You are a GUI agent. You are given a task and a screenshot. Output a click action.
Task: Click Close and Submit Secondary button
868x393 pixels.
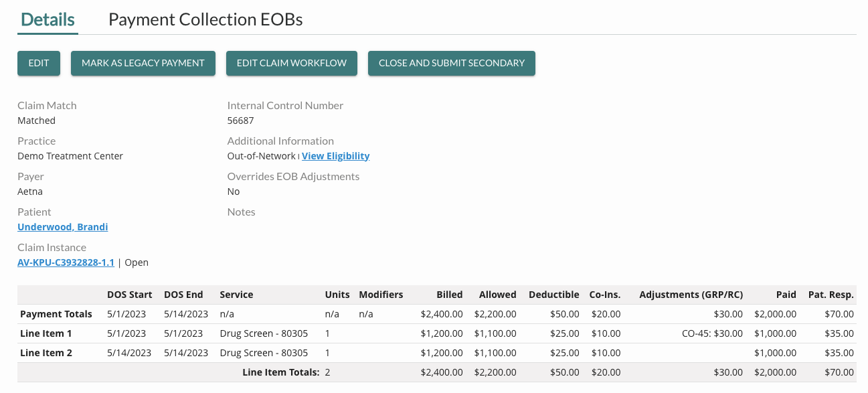(x=451, y=63)
